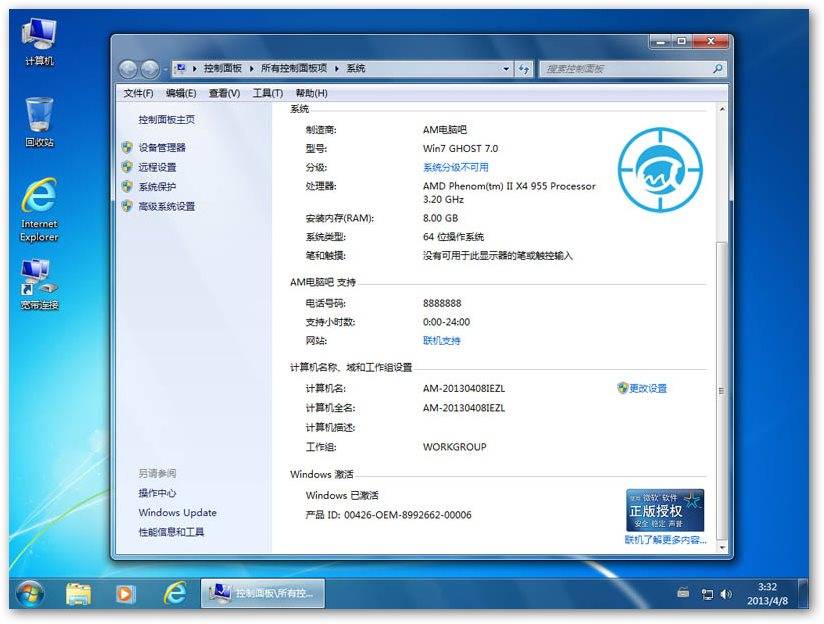Screen dimensions: 824x624
Task: Open the file explorer taskbar icon
Action: pos(78,594)
